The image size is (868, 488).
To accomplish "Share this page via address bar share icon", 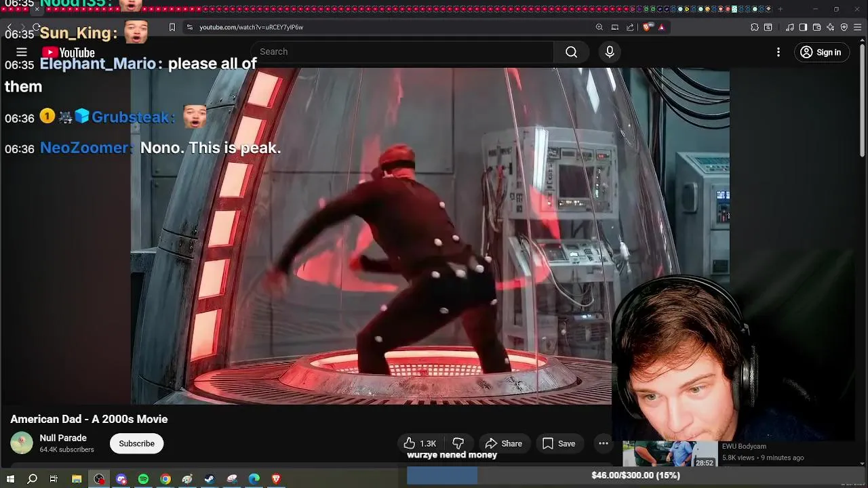I will (x=631, y=27).
